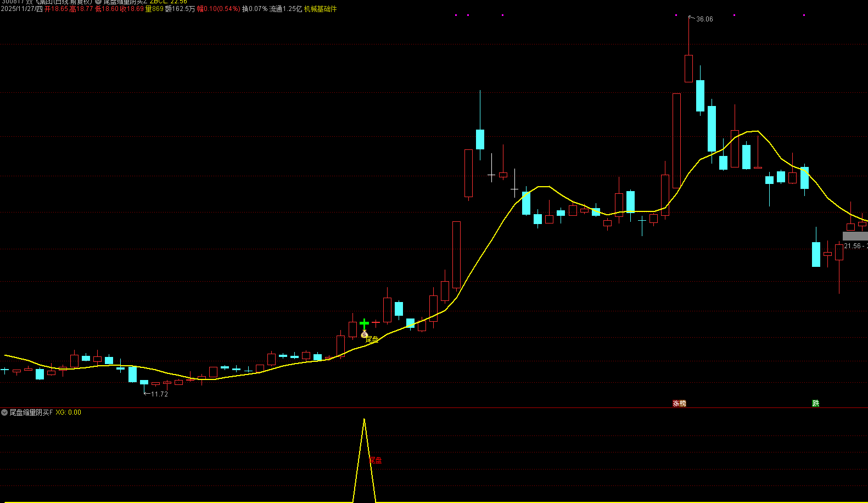
Task: Select the candlestick topping at 36.06
Action: [688, 68]
